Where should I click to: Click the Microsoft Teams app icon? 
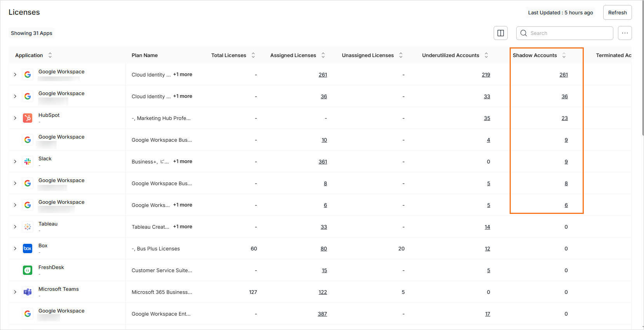(28, 292)
